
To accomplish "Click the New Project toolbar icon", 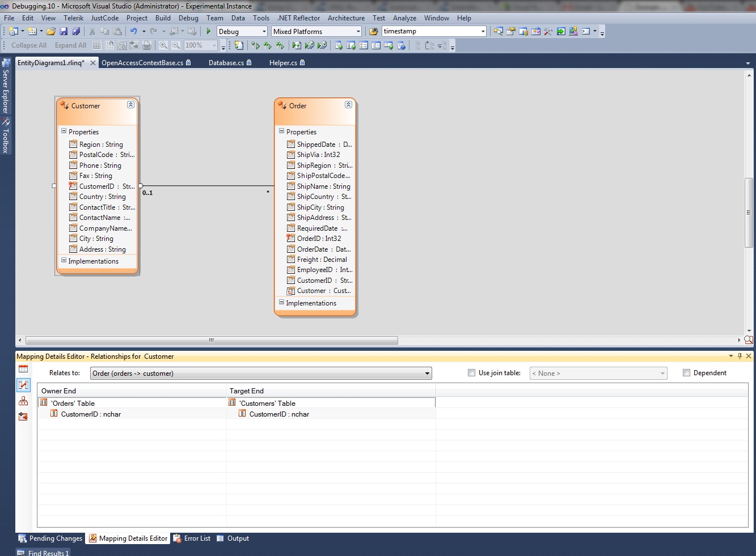I will [14, 32].
